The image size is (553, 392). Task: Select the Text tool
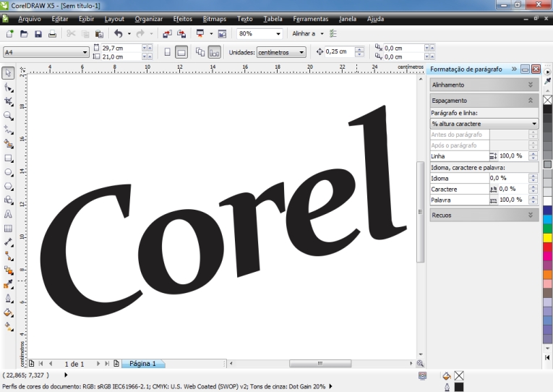8,214
